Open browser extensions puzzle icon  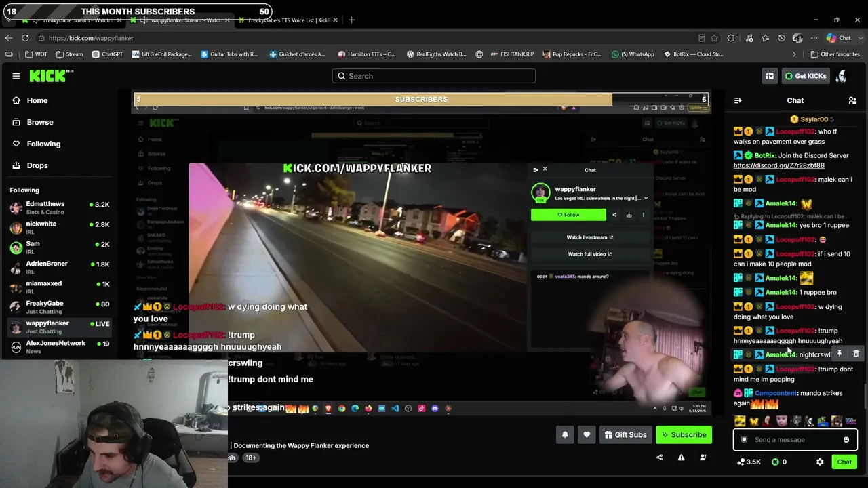[731, 38]
